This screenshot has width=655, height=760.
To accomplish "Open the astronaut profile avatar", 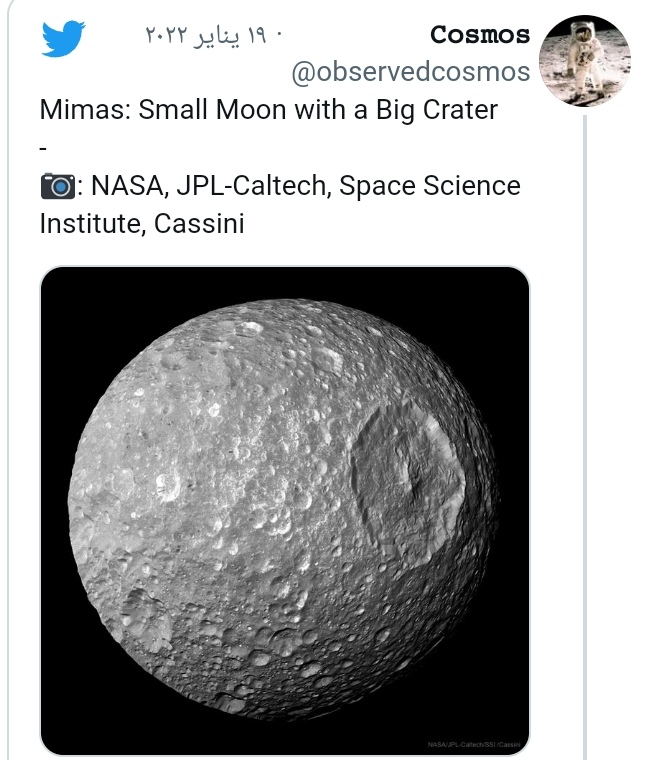I will coord(584,61).
